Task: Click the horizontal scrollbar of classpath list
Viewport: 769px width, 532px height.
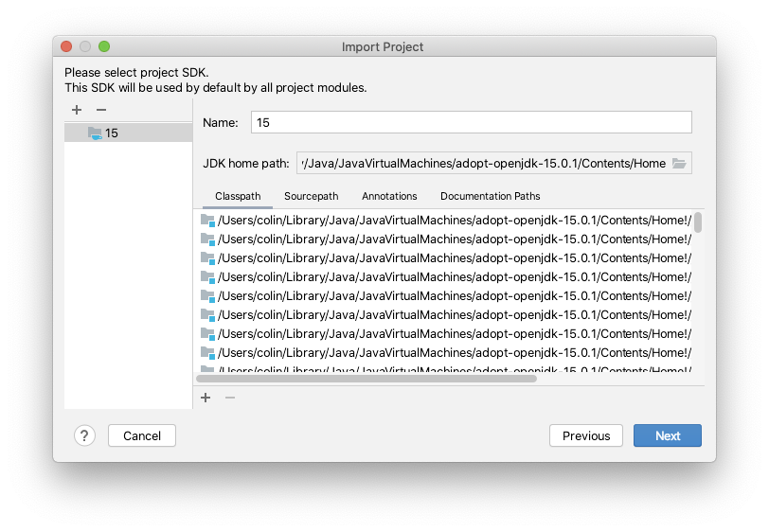Action: pyautogui.click(x=367, y=379)
